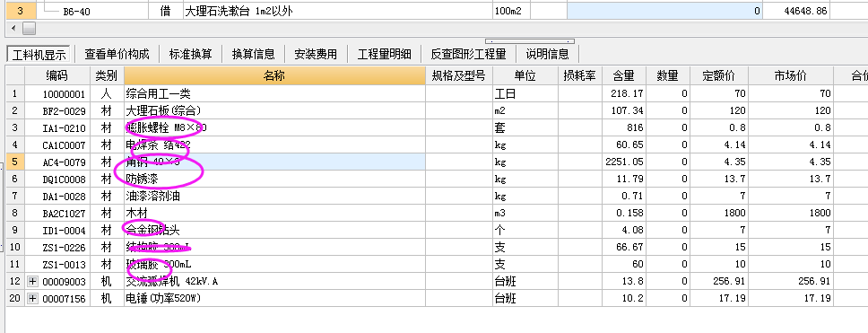Open the 标准换算 tab
The width and height of the screenshot is (868, 333).
(x=190, y=54)
